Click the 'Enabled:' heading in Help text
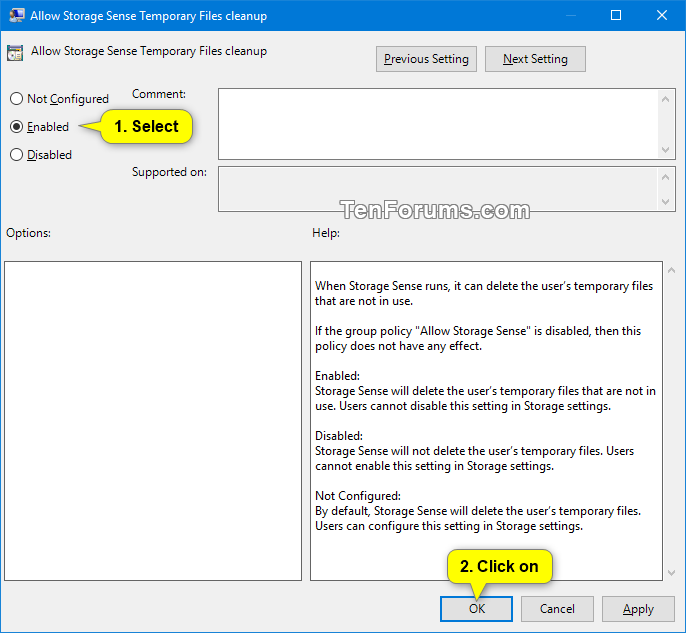 [x=337, y=376]
